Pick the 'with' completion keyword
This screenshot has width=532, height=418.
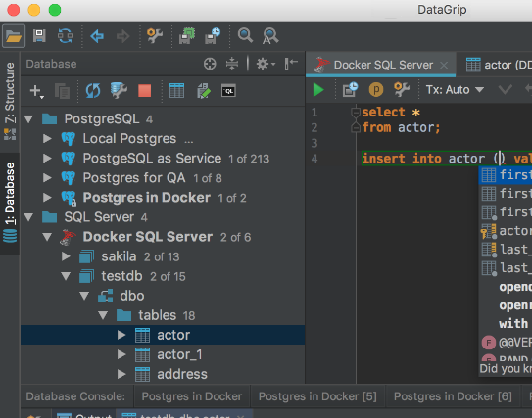tap(513, 323)
